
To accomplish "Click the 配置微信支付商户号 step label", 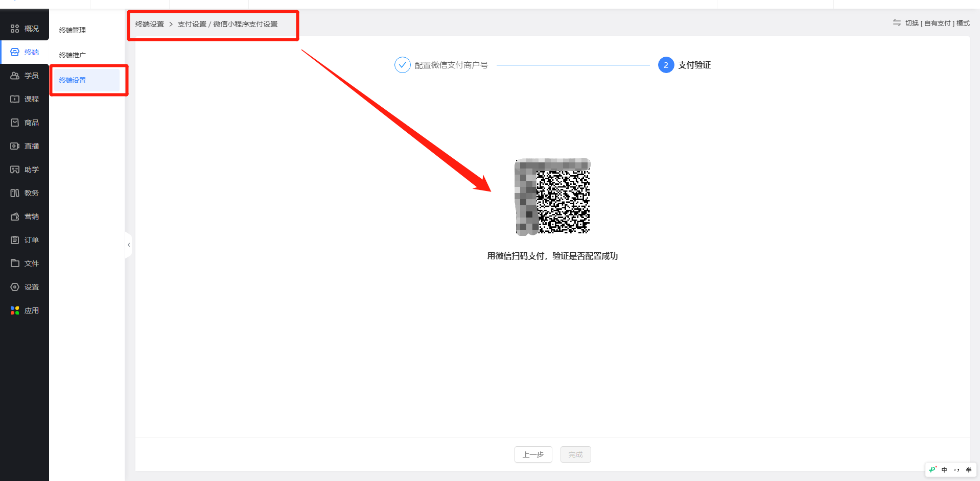I will (x=451, y=65).
